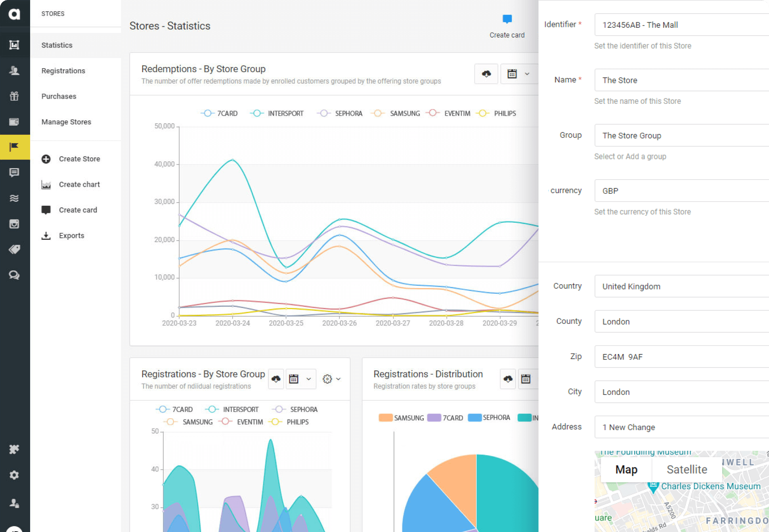The height and width of the screenshot is (532, 769).
Task: Open the puzzle piece plugins icon
Action: coord(14,449)
